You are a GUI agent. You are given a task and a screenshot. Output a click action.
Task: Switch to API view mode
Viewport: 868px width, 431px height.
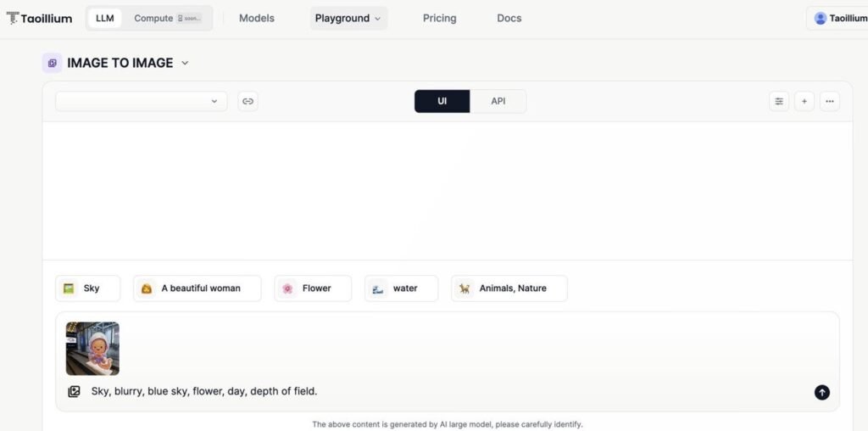tap(498, 102)
